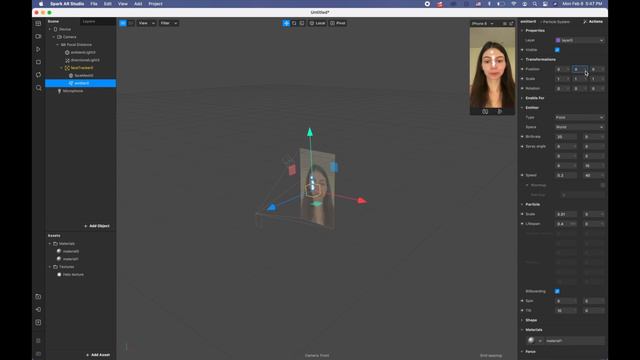This screenshot has height=360, width=640.
Task: Click the red X-axis gizmo arrow
Action: click(x=362, y=200)
